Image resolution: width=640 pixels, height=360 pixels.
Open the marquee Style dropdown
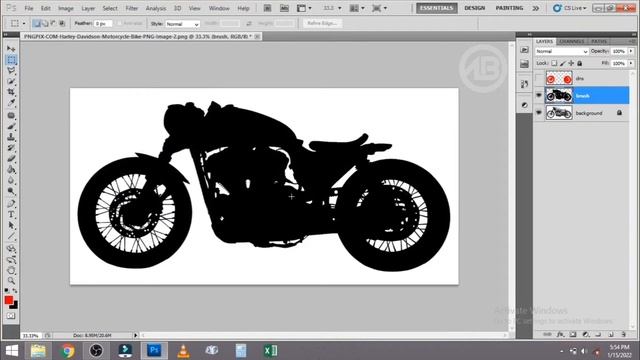click(182, 24)
